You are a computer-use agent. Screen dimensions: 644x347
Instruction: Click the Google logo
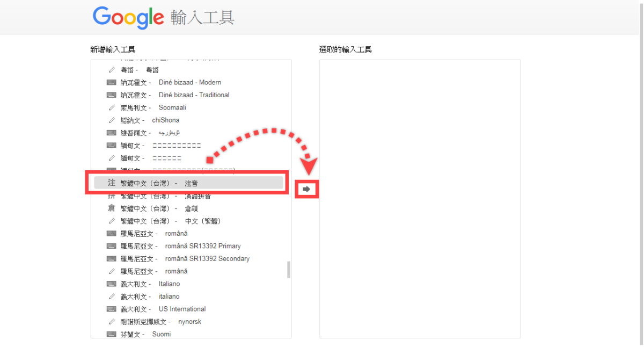coord(128,18)
